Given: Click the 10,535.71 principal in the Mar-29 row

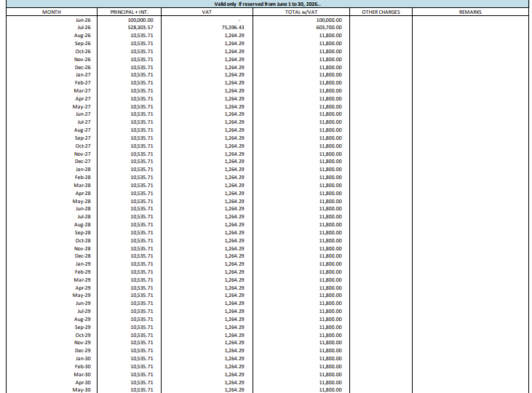Looking at the screenshot, I should (x=142, y=280).
